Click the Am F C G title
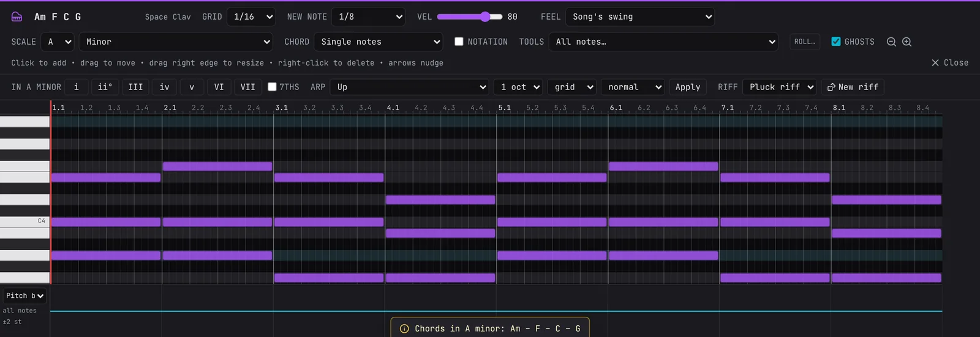The image size is (980, 337). pos(58,17)
